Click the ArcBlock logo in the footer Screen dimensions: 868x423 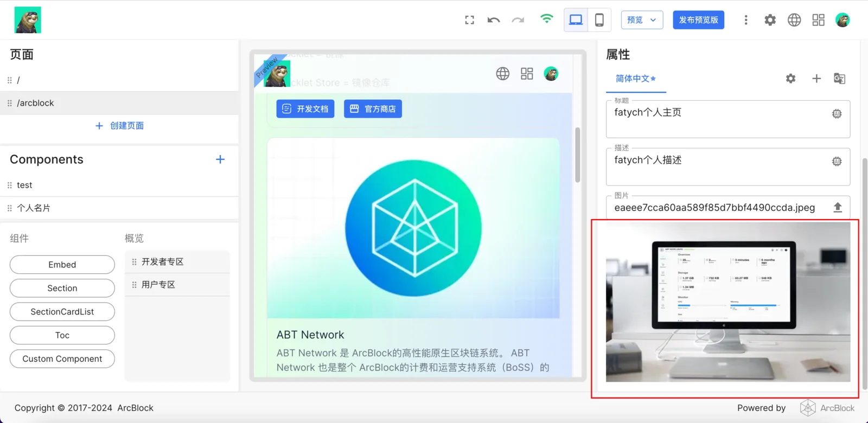click(827, 408)
